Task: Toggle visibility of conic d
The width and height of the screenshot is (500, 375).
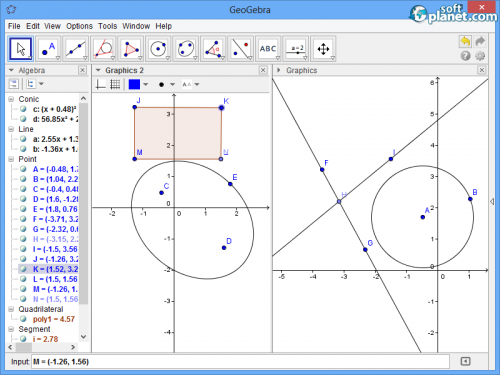Action: pyautogui.click(x=23, y=119)
